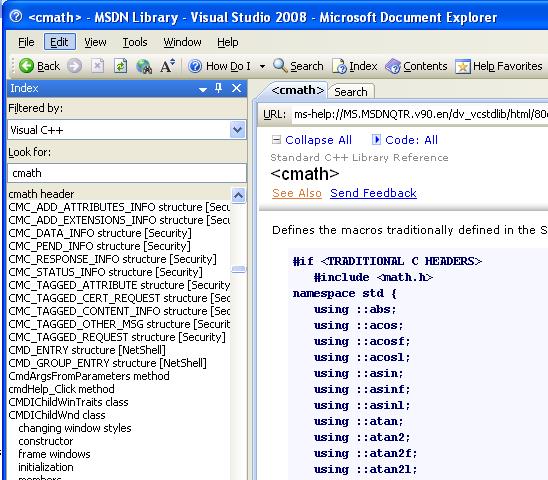
Task: Click the Stop page loading icon
Action: point(98,66)
